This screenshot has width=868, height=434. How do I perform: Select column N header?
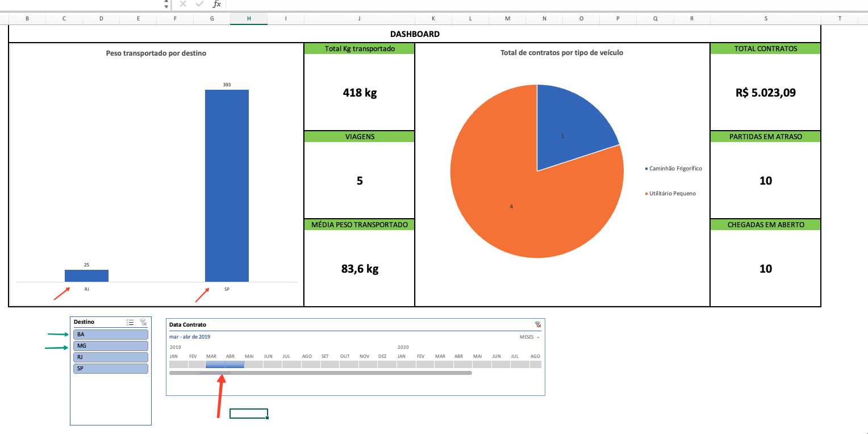point(544,19)
